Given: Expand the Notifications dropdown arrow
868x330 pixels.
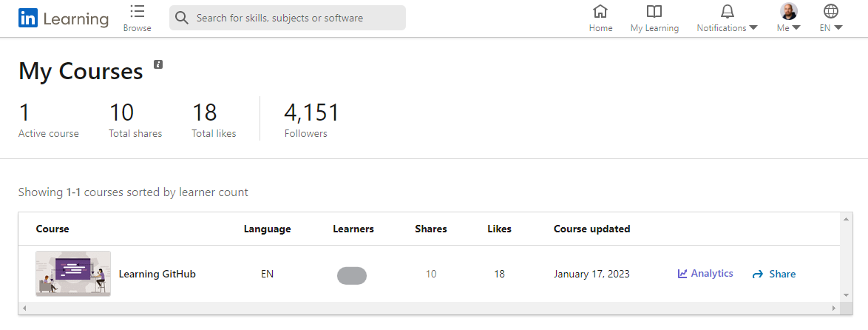Looking at the screenshot, I should pyautogui.click(x=753, y=28).
